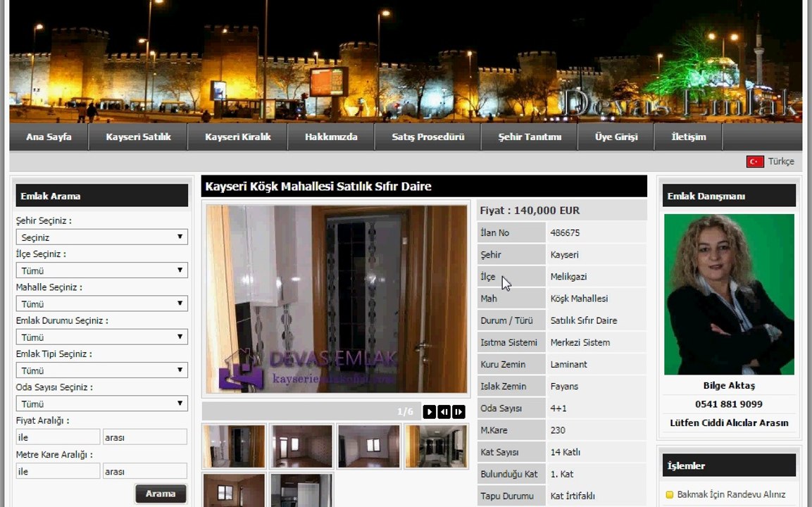Click consultant Bilge Aktaş photo
This screenshot has height=507, width=812.
(729, 294)
